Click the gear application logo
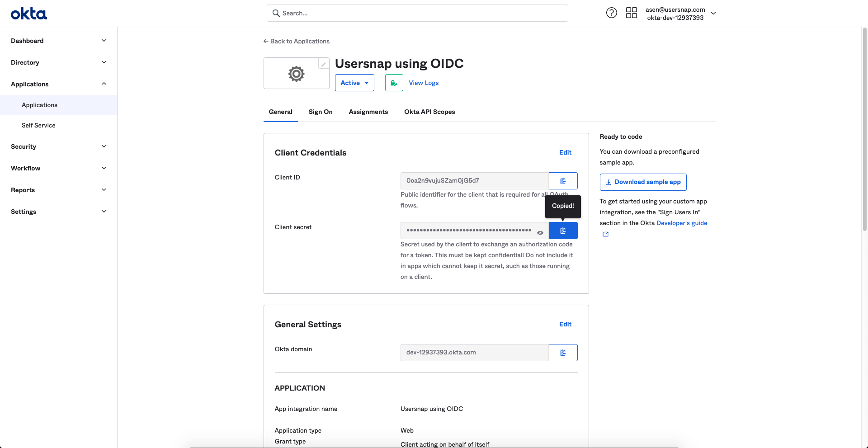The image size is (868, 448). [x=297, y=74]
